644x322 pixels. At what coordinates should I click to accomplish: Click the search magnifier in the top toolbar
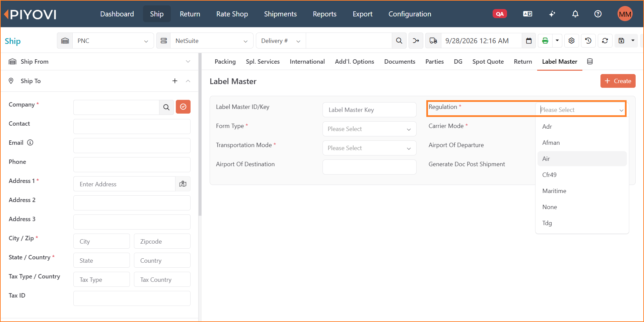click(x=399, y=41)
